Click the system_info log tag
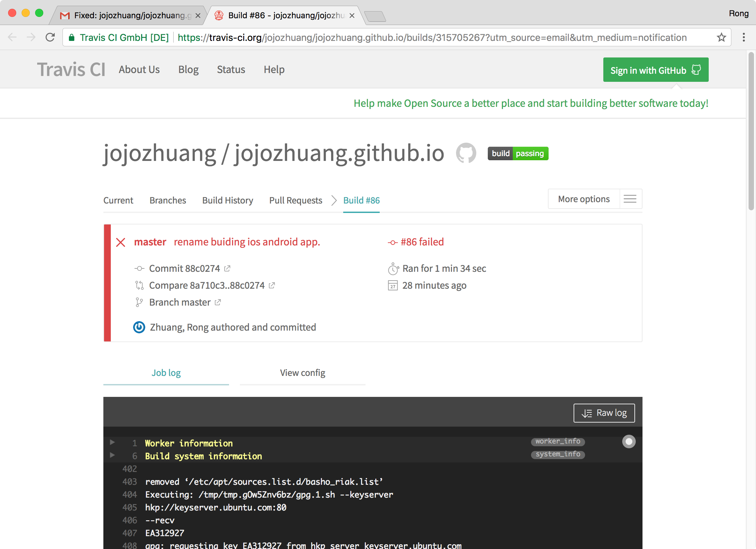756x549 pixels. tap(558, 454)
